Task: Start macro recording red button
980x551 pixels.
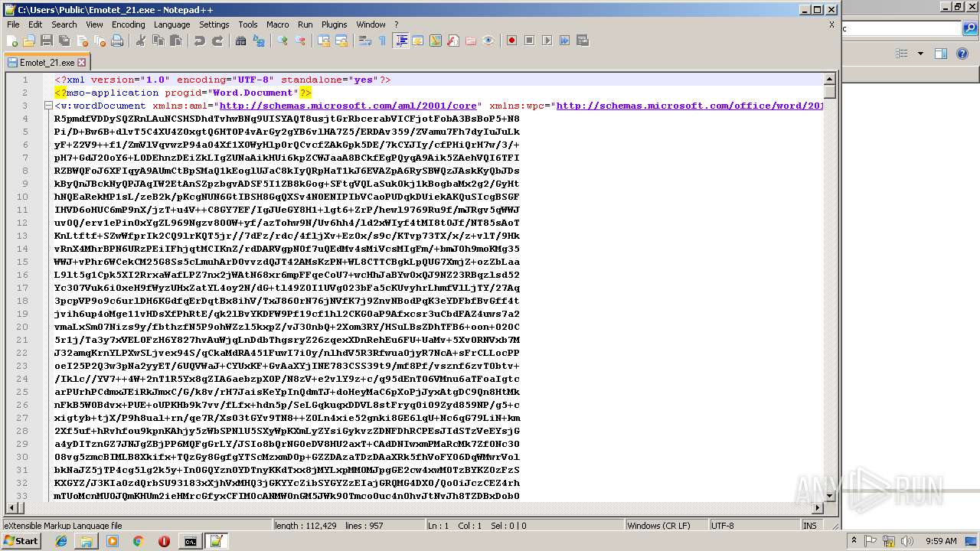Action: 512,41
